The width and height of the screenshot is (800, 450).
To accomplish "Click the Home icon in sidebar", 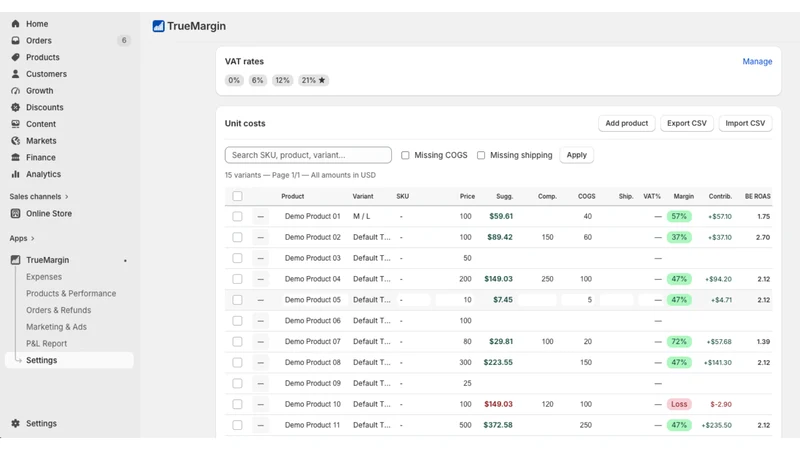I will [15, 23].
